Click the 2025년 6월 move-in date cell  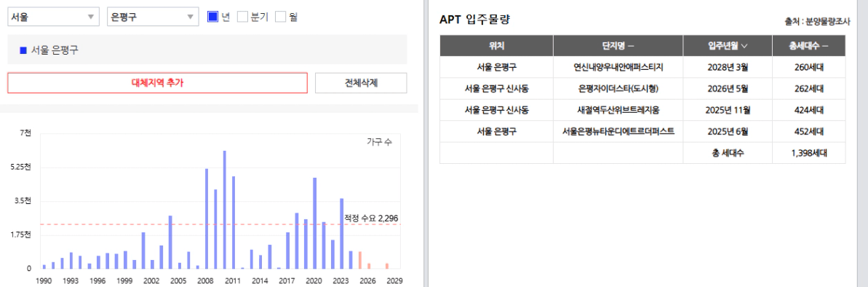728,131
